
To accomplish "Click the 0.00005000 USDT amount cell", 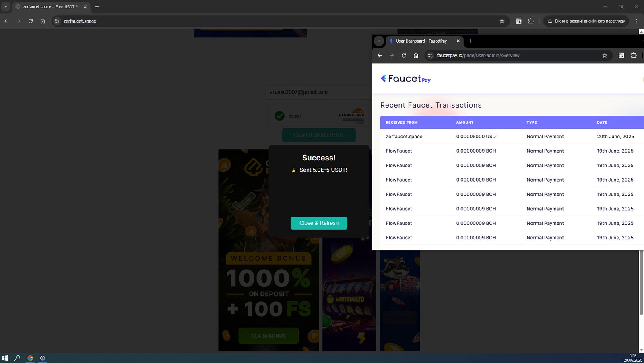I will (477, 137).
